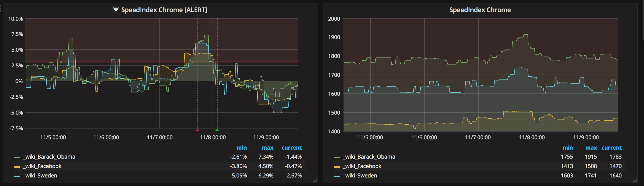Sort right legend by max column header
644x186 pixels.
point(591,148)
